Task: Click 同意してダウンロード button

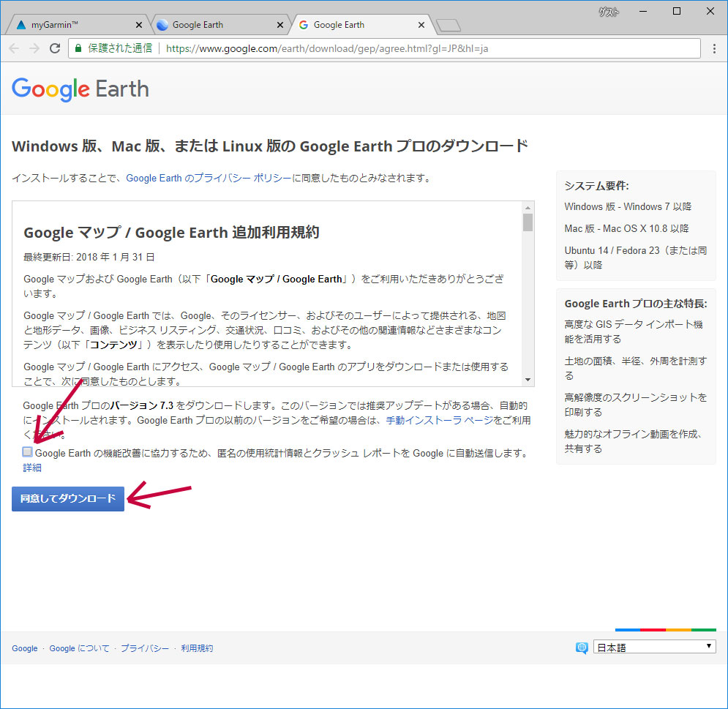Action: click(x=68, y=499)
